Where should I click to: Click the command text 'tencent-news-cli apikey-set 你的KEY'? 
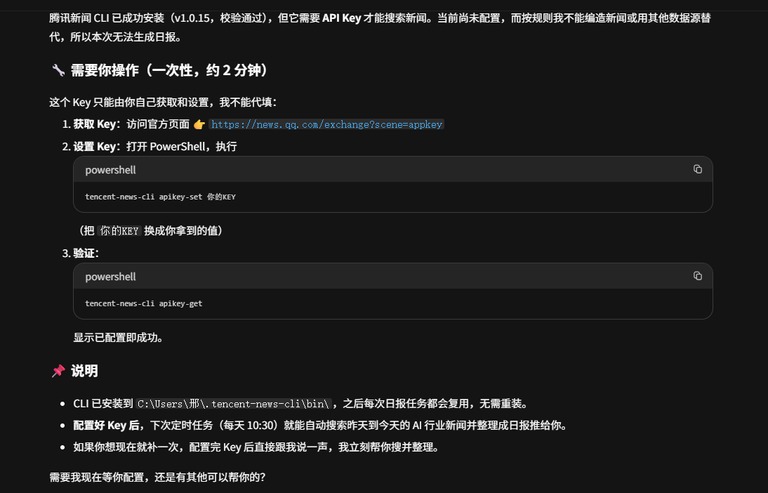pyautogui.click(x=160, y=197)
